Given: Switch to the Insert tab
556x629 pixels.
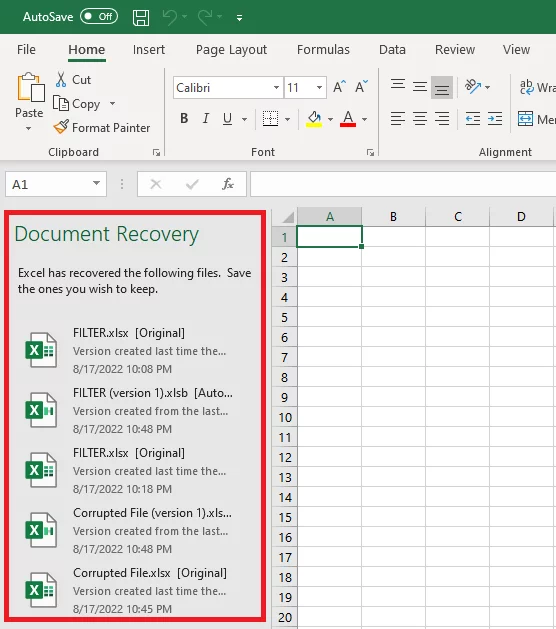Looking at the screenshot, I should (x=149, y=49).
